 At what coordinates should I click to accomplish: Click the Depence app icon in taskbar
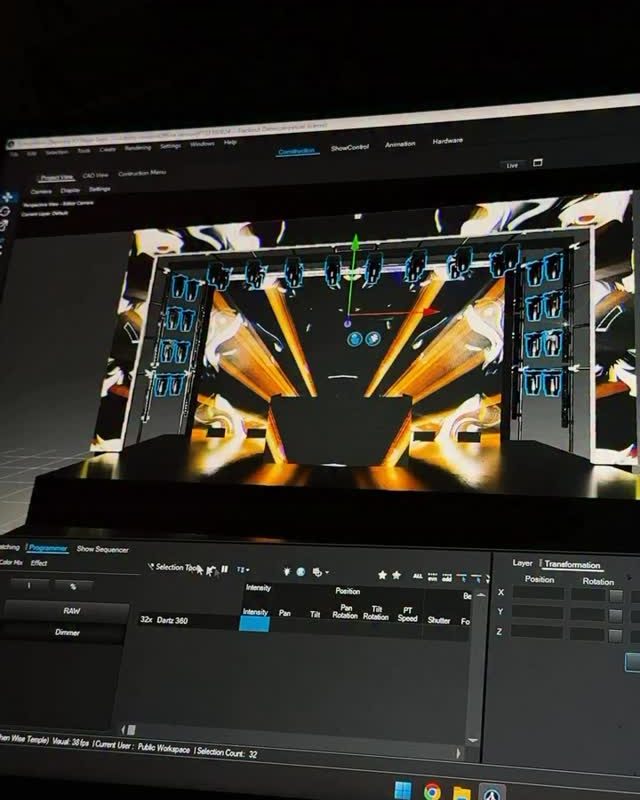pos(492,794)
